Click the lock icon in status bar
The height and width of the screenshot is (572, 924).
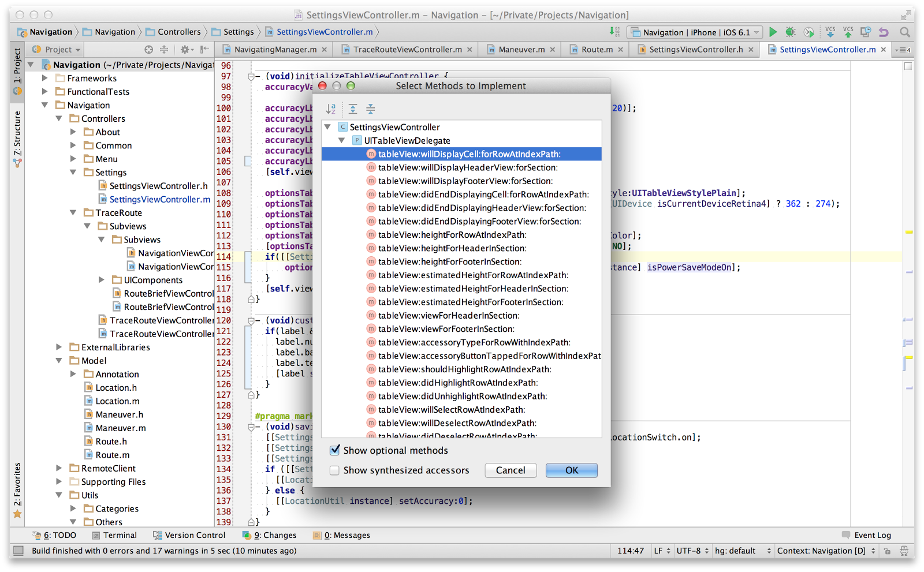888,551
